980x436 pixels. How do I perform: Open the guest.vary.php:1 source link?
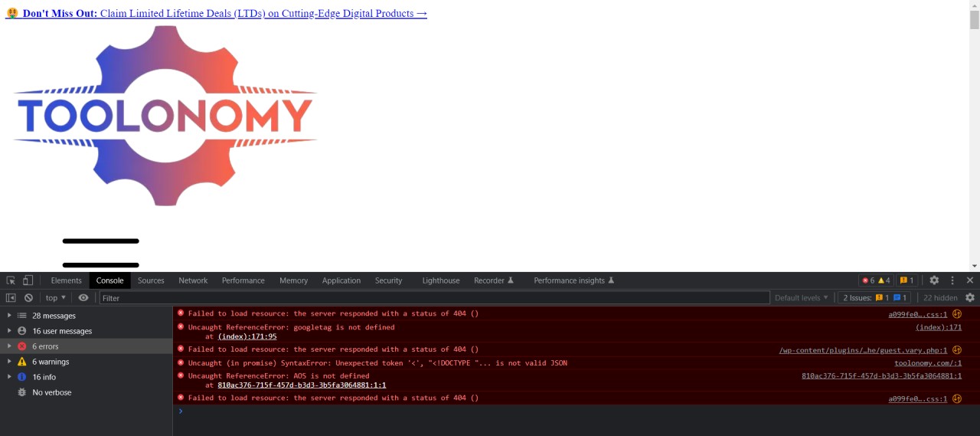863,350
